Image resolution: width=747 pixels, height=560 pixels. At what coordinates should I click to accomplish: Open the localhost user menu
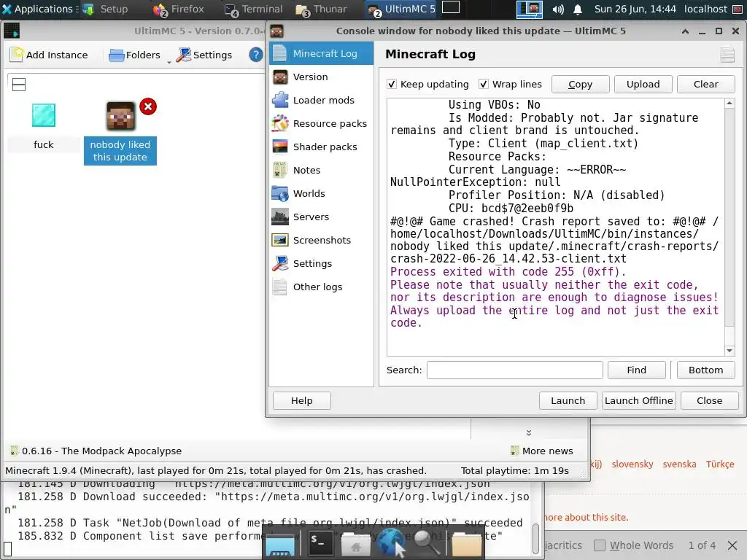706,9
